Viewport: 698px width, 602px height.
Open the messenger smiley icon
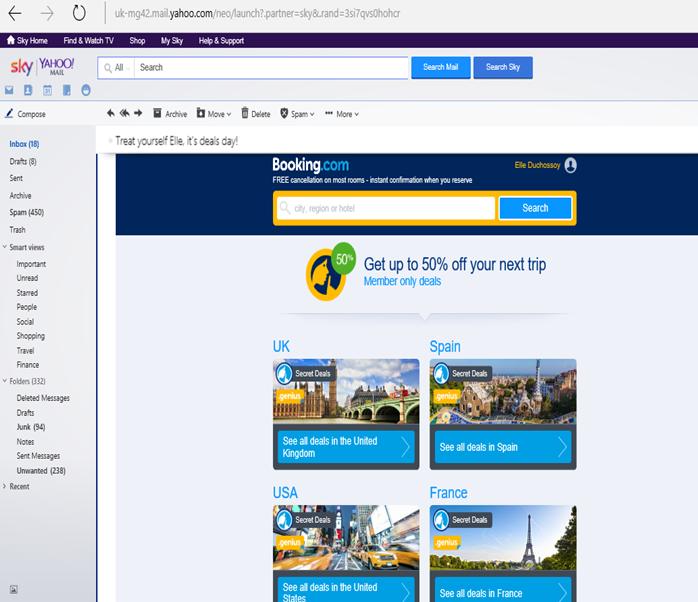tap(86, 90)
